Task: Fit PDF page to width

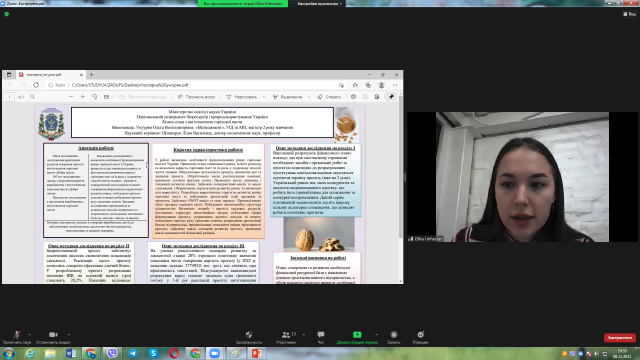Action: point(107,97)
